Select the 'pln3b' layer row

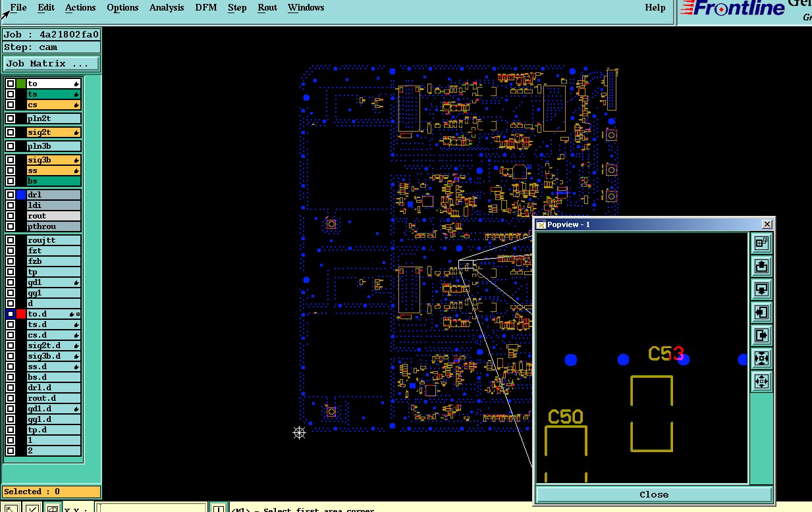(x=54, y=146)
